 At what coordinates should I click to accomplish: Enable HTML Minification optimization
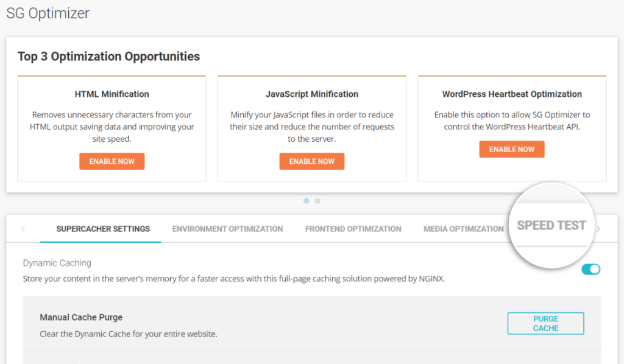tap(112, 161)
